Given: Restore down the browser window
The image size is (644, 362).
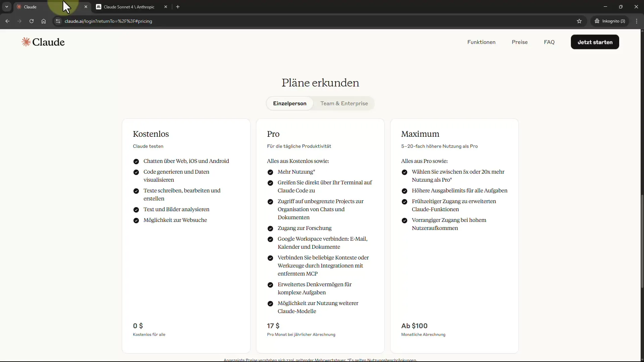Looking at the screenshot, I should click(621, 7).
